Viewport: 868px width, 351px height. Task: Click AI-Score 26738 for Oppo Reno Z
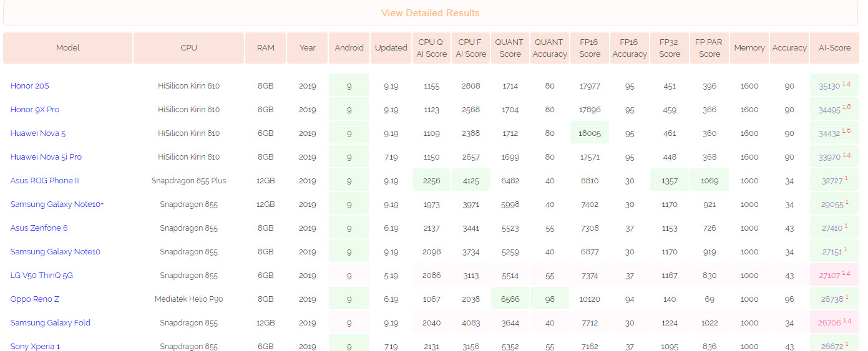pyautogui.click(x=834, y=299)
